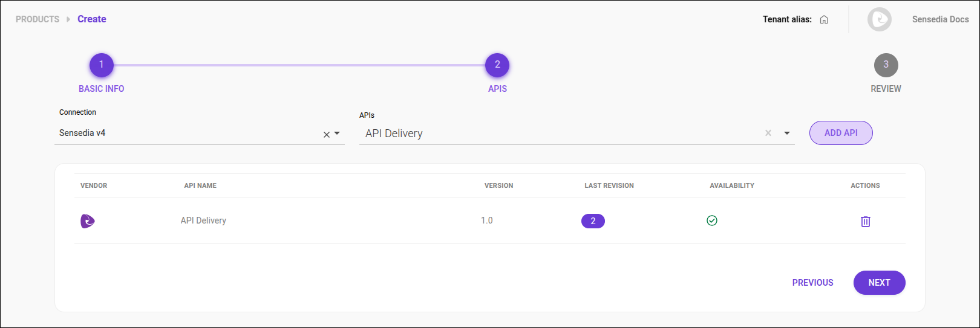This screenshot has height=328, width=980.
Task: Click the Sensedia vendor logo in table
Action: point(88,221)
